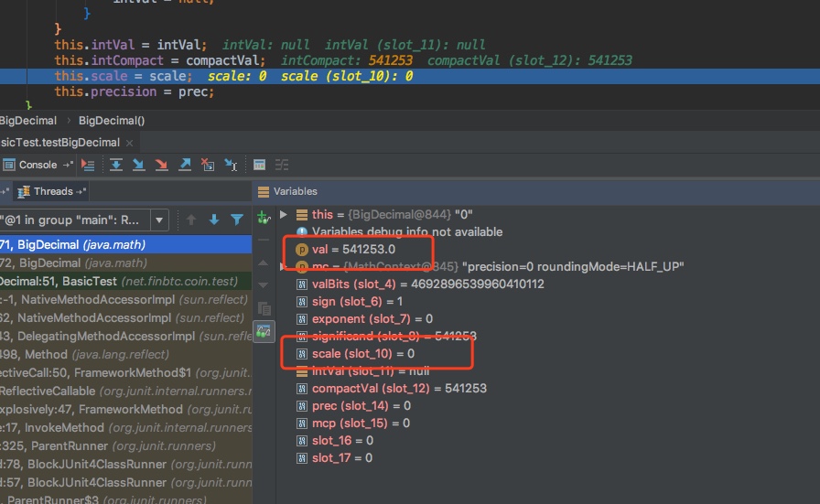The image size is (820, 504).
Task: Close the sicTest.testBigDecimal debug tab
Action: click(129, 143)
